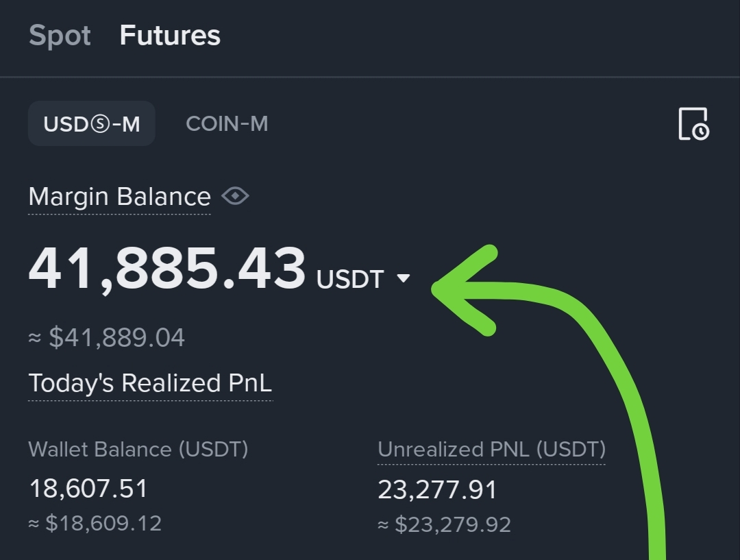Click the Unrealized PNL (USDT) label
The height and width of the screenshot is (560, 740).
491,450
